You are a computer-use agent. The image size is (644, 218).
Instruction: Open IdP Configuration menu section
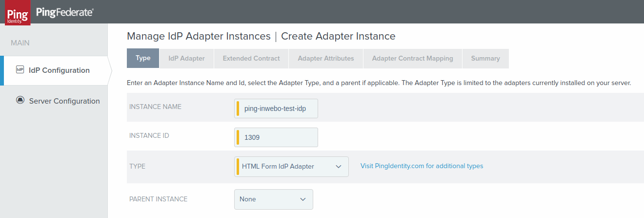pos(59,70)
